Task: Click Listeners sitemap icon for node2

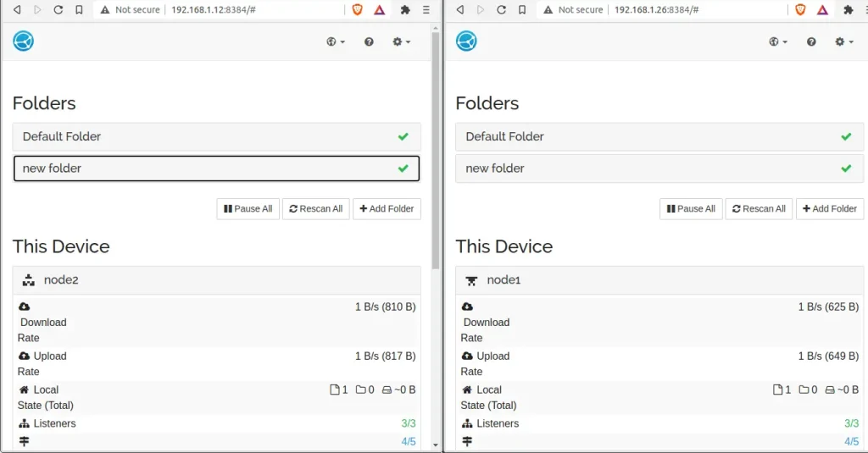Action: pos(24,423)
